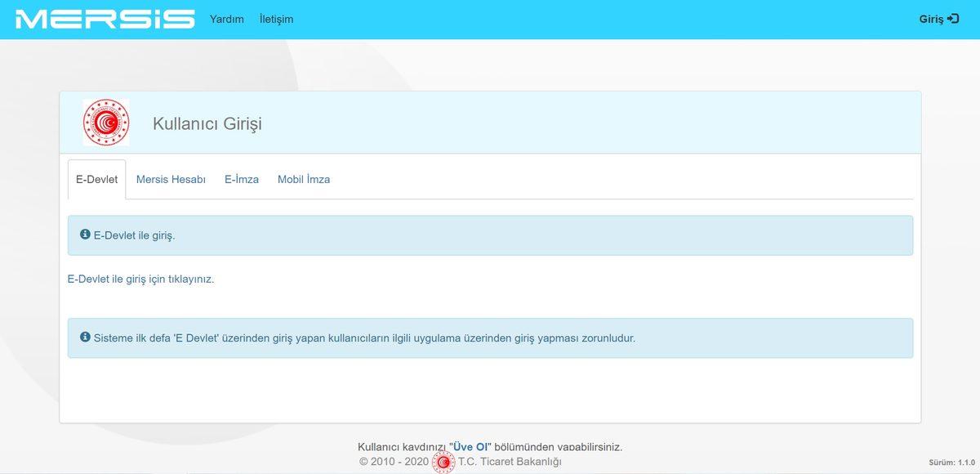This screenshot has height=474, width=980.
Task: Click 'E-Devlet ile giriş için tıklayınız' link
Action: pyautogui.click(x=140, y=279)
